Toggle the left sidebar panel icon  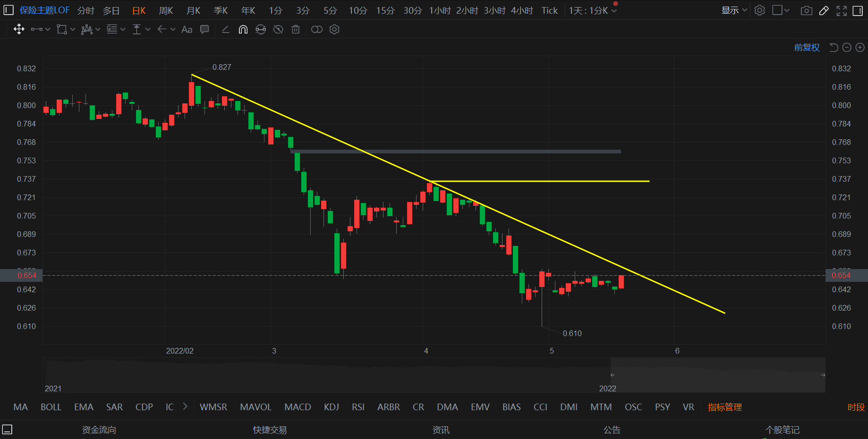[8, 10]
